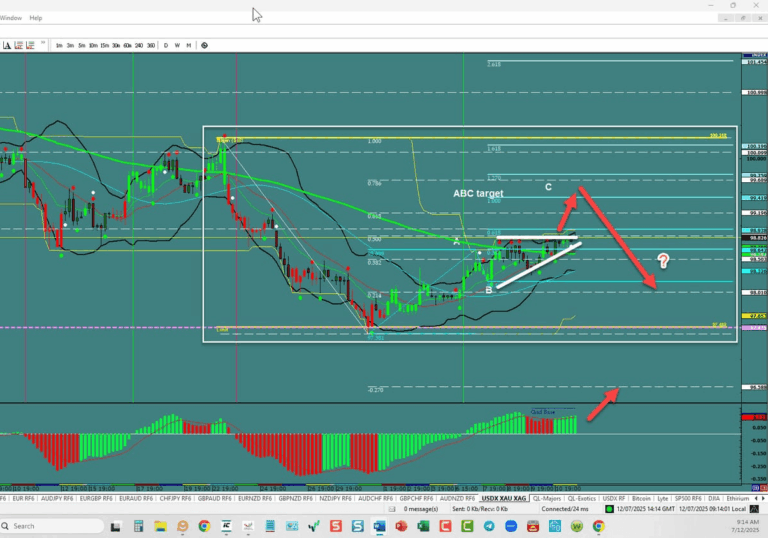This screenshot has height=538, width=768.
Task: Open the USDX RF tab
Action: point(613,498)
